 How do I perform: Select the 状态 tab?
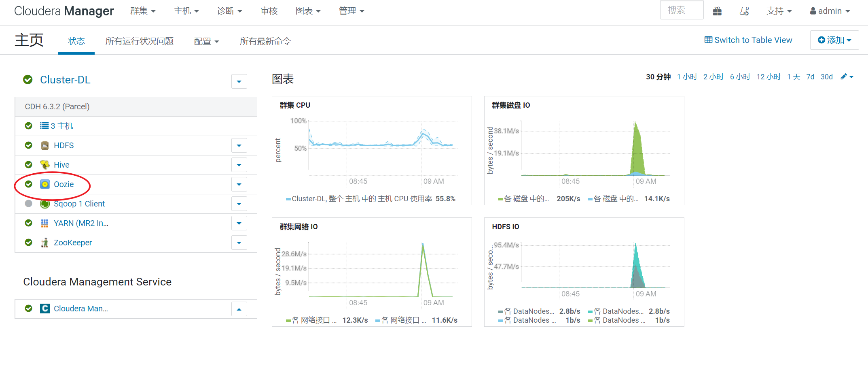tap(76, 41)
